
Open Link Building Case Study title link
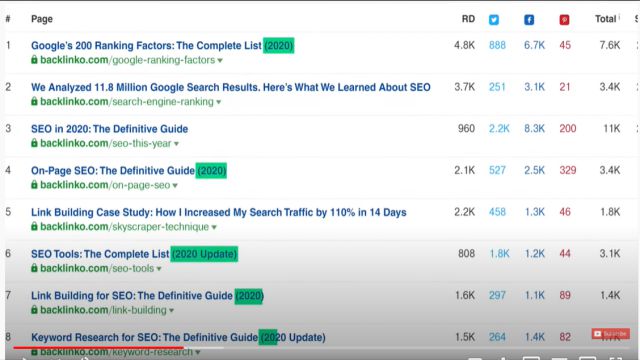click(219, 212)
